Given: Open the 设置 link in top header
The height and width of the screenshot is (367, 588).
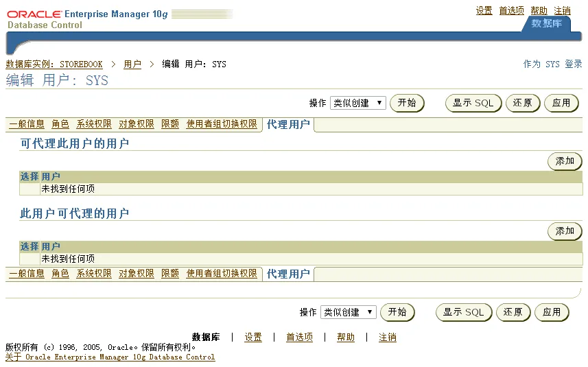Looking at the screenshot, I should click(x=484, y=10).
